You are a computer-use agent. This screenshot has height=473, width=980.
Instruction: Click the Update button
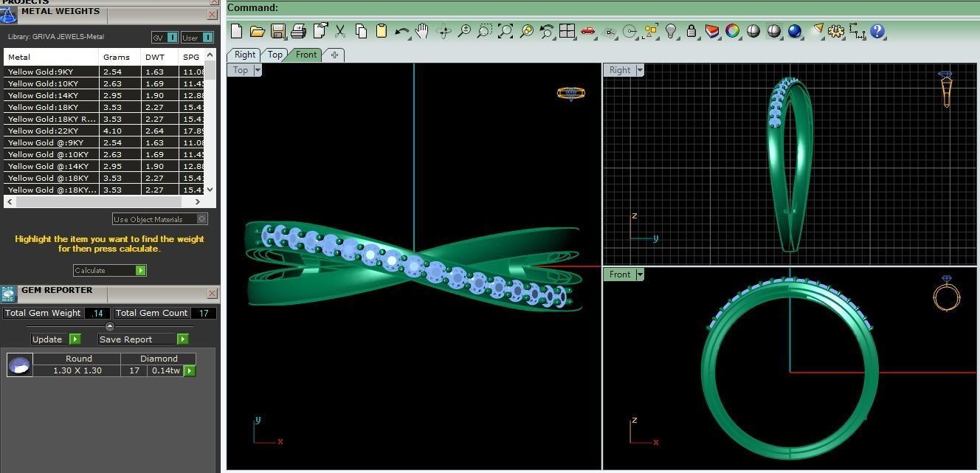[x=55, y=339]
